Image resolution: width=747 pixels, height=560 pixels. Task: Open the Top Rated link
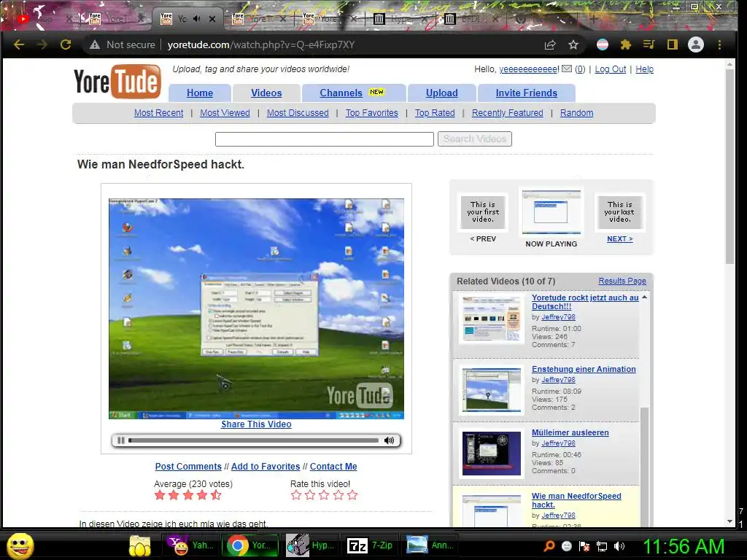[x=435, y=113]
